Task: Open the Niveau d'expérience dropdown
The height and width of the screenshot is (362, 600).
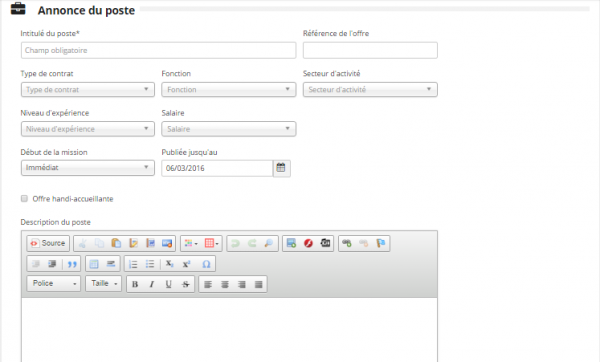Action: pyautogui.click(x=88, y=129)
